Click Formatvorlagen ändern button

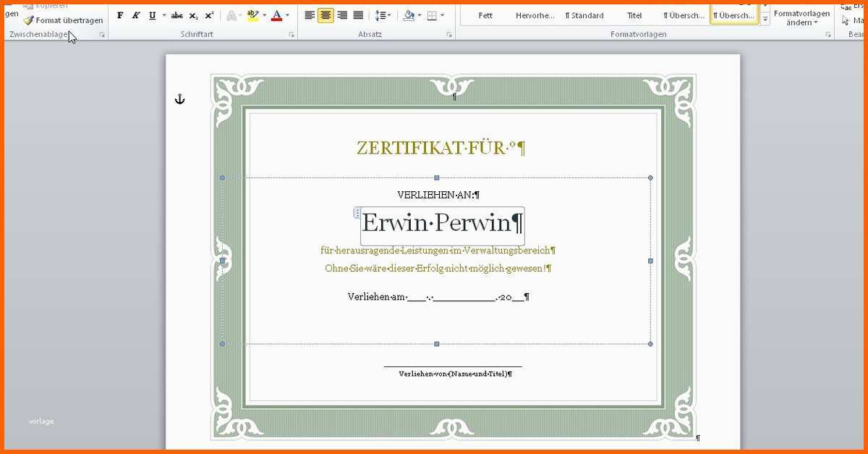[801, 17]
